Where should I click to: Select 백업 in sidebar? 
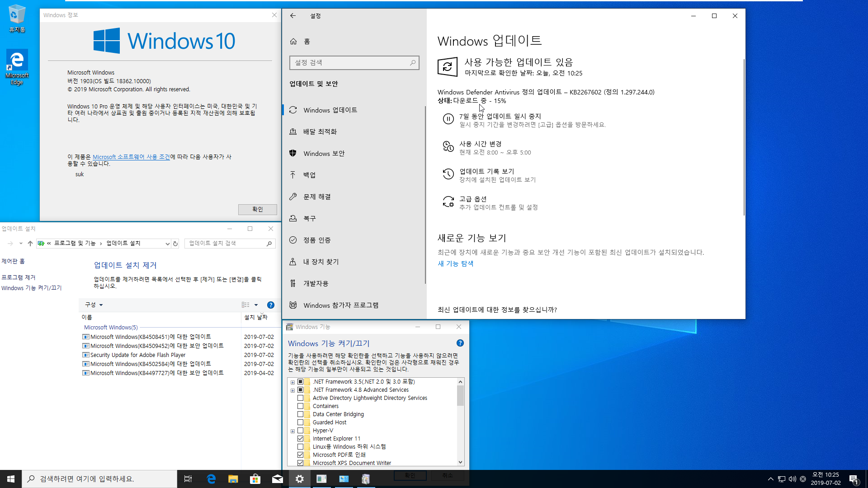click(x=354, y=175)
